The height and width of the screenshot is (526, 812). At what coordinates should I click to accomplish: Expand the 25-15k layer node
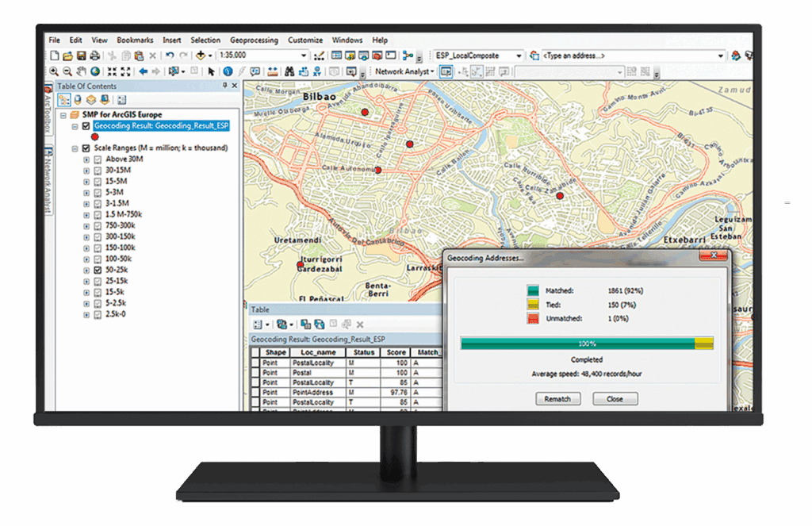click(x=86, y=282)
